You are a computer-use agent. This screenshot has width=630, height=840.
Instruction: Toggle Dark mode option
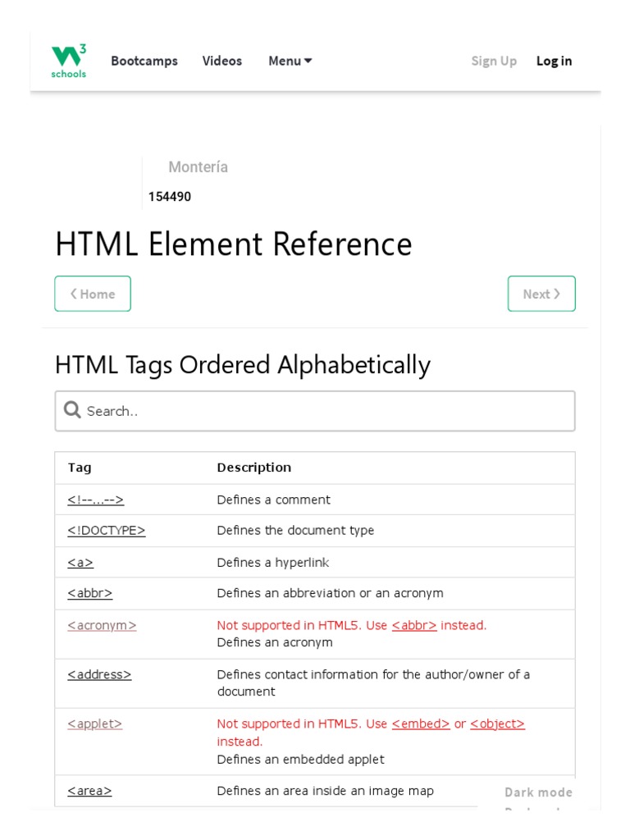[x=538, y=792]
